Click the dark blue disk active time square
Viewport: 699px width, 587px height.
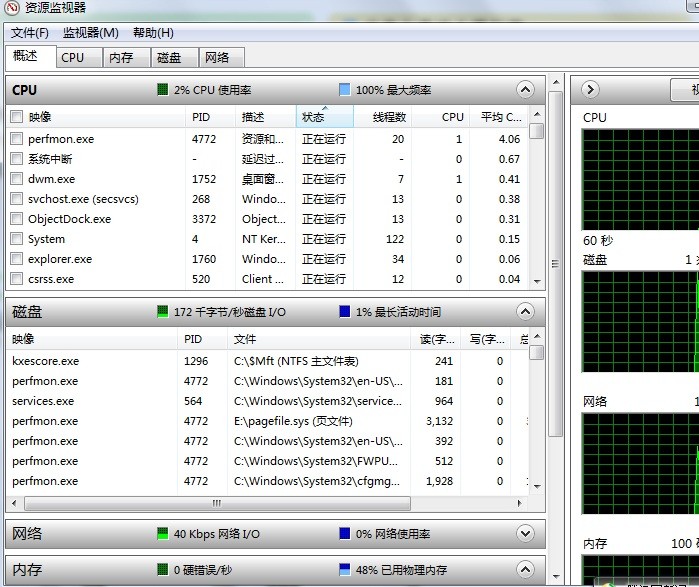[x=345, y=312]
